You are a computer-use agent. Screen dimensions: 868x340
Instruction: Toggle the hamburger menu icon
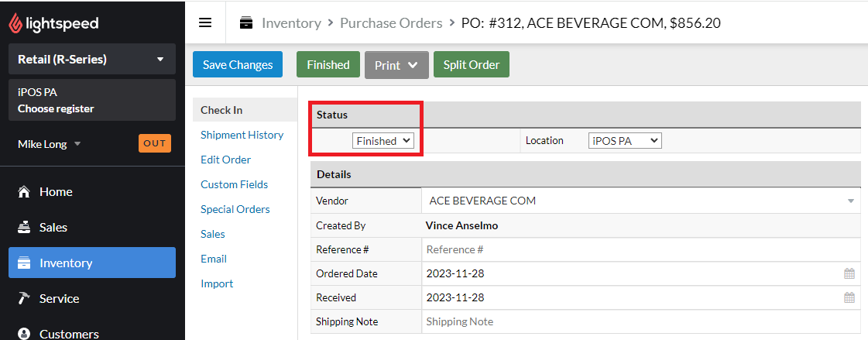(205, 22)
